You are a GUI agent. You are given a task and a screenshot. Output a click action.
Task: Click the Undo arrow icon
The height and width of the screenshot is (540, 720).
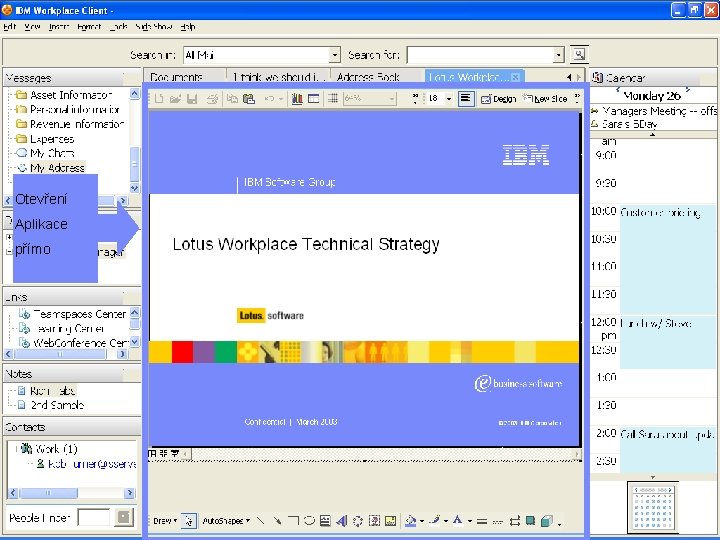click(269, 99)
